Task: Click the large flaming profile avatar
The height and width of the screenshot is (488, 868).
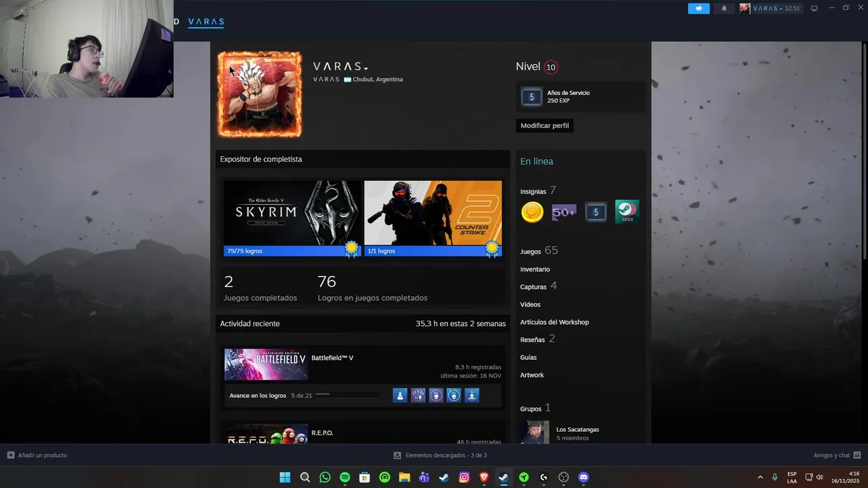Action: (260, 94)
